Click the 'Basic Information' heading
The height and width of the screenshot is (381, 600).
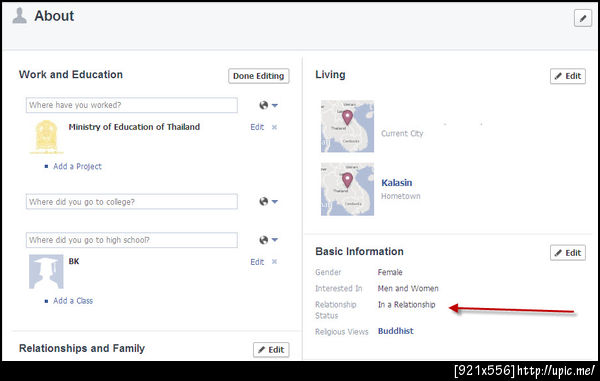coord(359,251)
